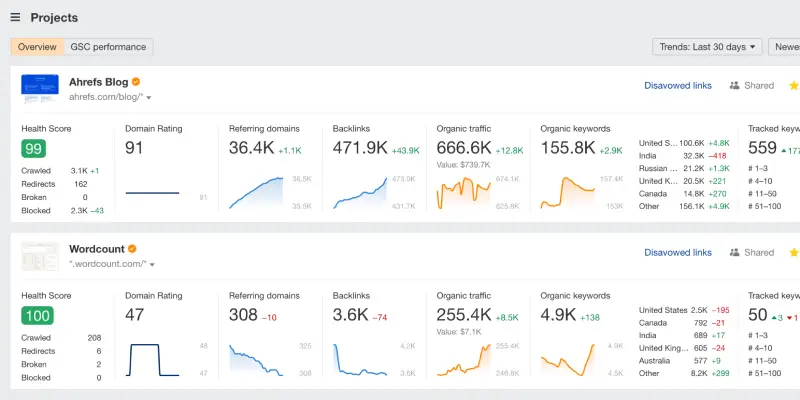Click the Wordcount Organic traffic 255.4K value

[x=464, y=315]
